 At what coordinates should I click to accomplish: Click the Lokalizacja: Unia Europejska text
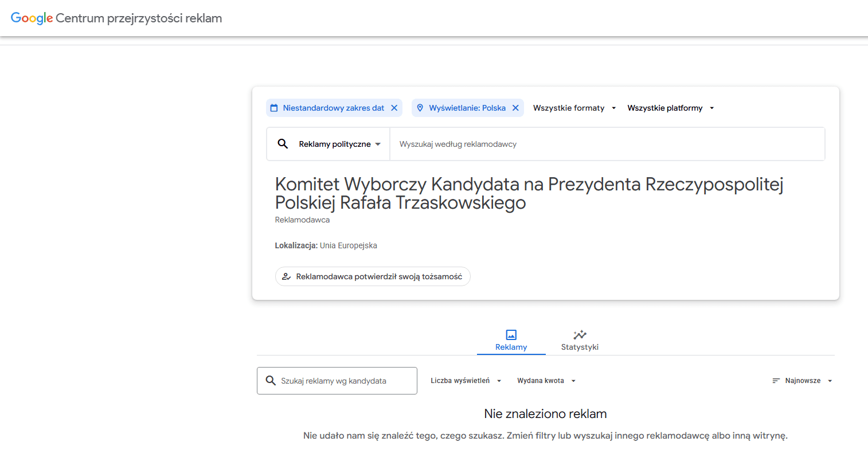coord(326,245)
